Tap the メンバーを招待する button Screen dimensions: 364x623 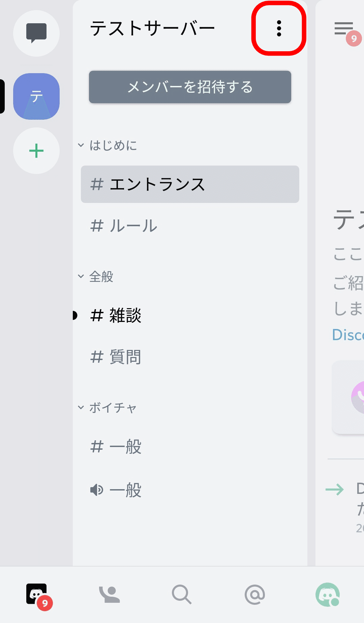coord(190,87)
